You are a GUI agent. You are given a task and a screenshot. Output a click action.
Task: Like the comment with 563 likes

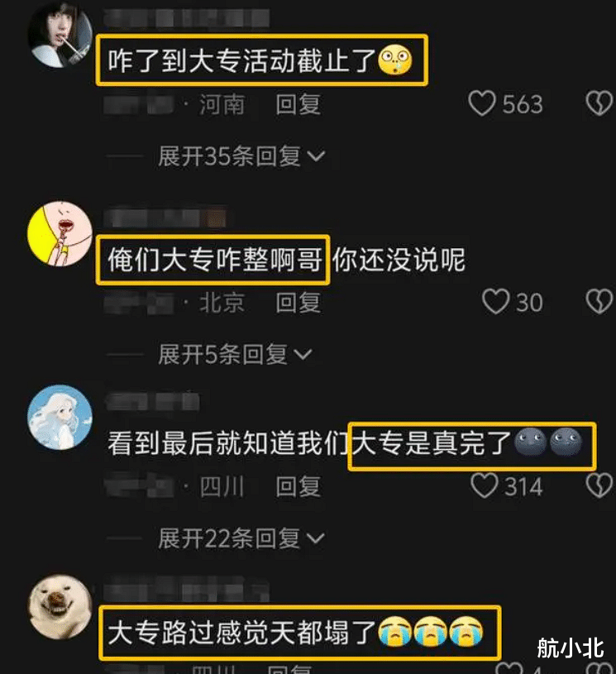click(x=482, y=103)
